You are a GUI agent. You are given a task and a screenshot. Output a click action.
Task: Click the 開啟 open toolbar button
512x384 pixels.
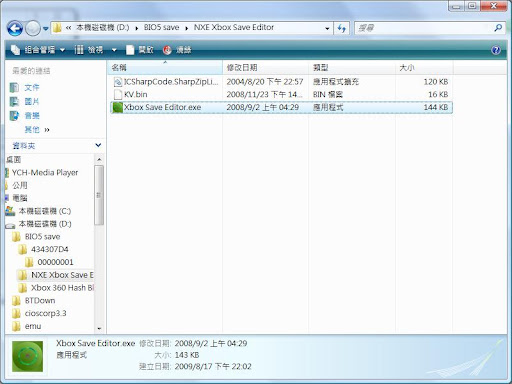pos(140,50)
